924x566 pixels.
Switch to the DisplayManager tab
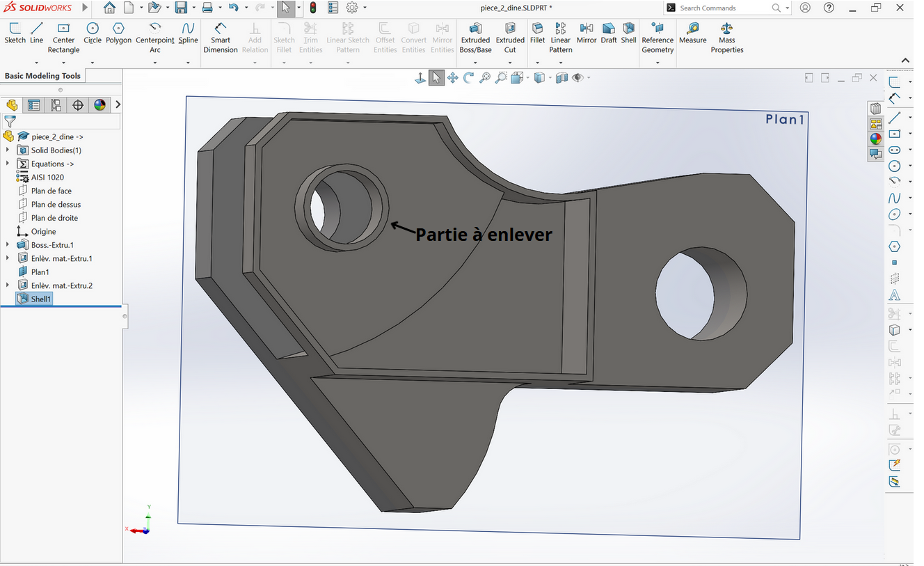click(x=100, y=105)
